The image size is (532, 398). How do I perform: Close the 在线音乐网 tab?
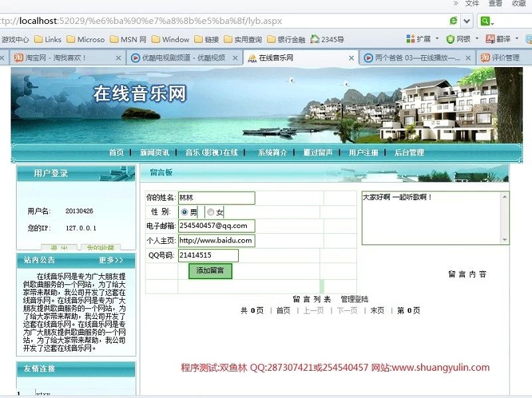point(352,58)
